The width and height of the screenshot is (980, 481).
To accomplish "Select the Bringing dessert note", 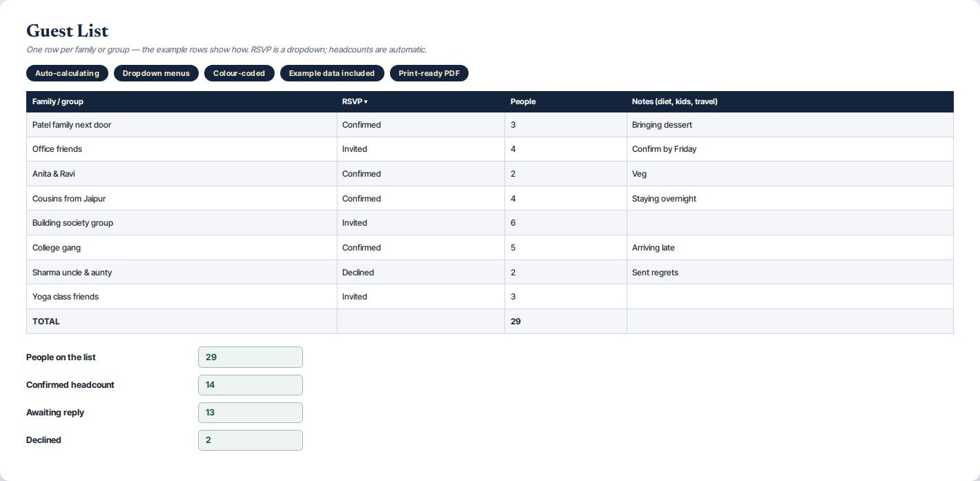I will coord(790,125).
